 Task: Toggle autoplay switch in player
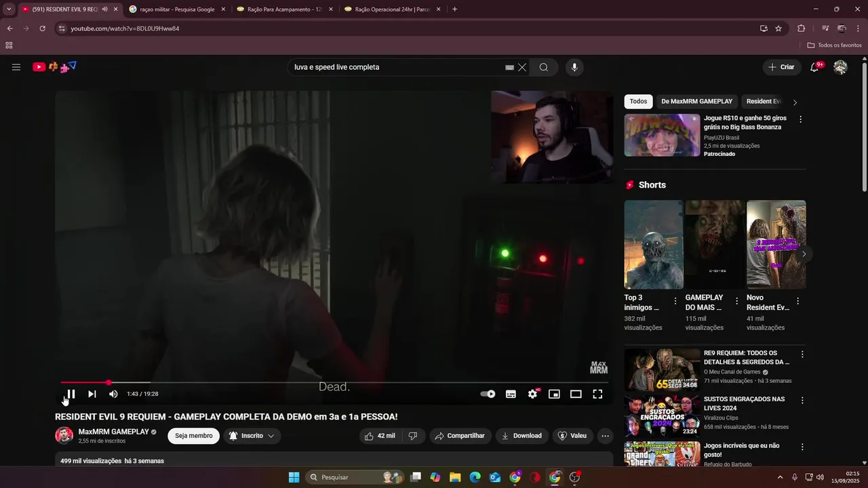coord(488,394)
